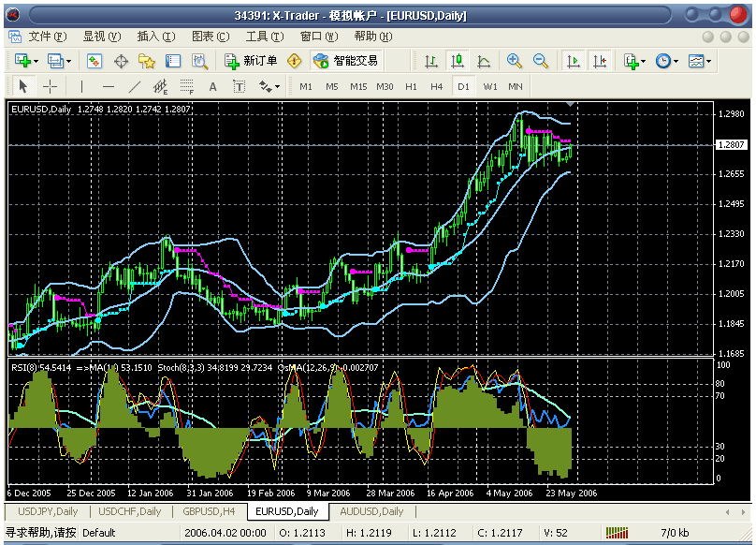Draw a trendline with the line tool
The image size is (756, 545).
[134, 86]
